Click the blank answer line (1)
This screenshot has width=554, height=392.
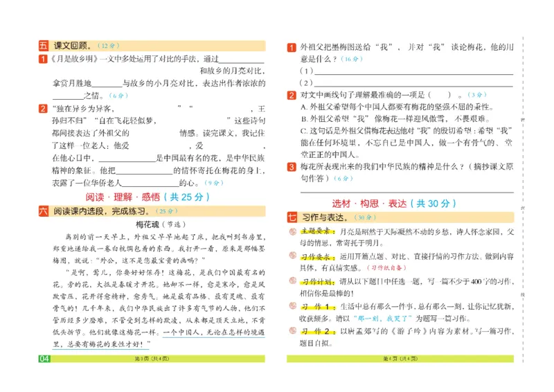[413, 71]
